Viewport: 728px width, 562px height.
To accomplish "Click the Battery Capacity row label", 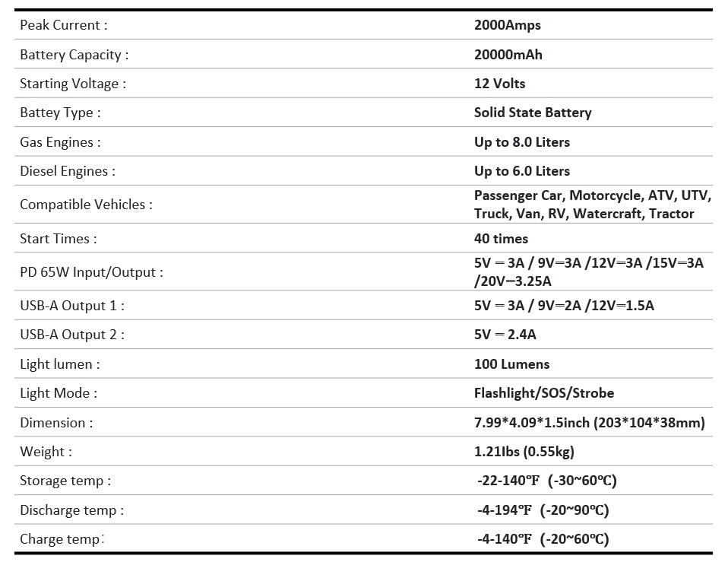I will pyautogui.click(x=74, y=55).
